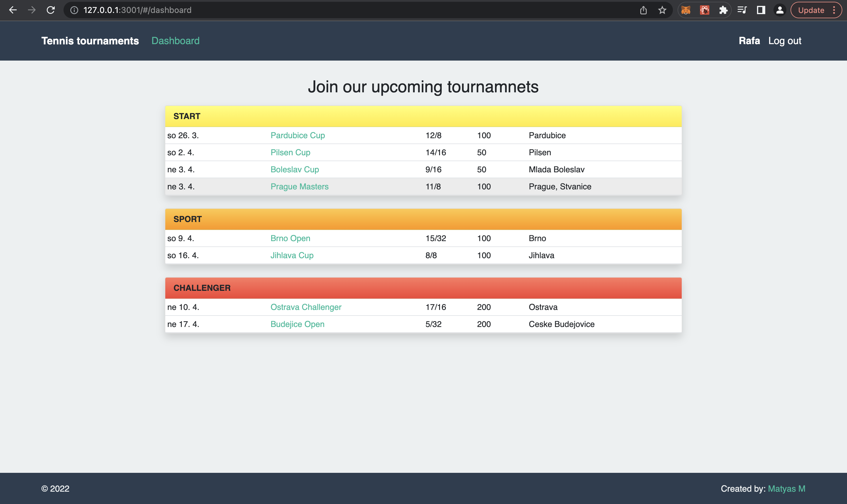This screenshot has width=847, height=504.
Task: Open the Chrome profile avatar
Action: [x=780, y=10]
